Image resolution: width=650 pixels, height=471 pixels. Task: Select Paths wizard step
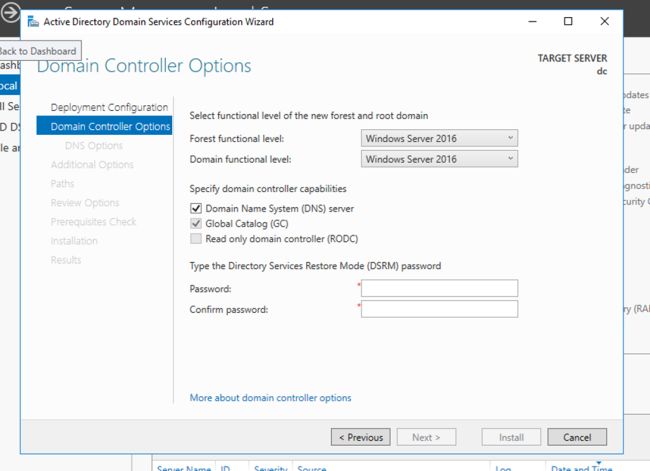point(62,184)
